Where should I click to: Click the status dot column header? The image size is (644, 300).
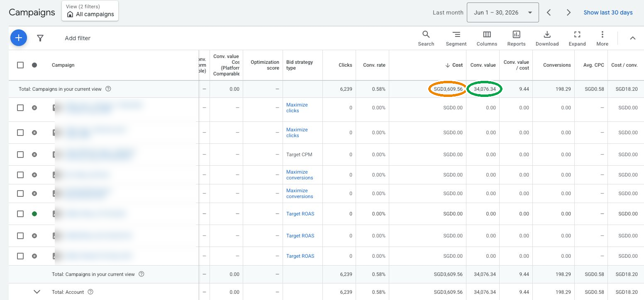pos(34,65)
